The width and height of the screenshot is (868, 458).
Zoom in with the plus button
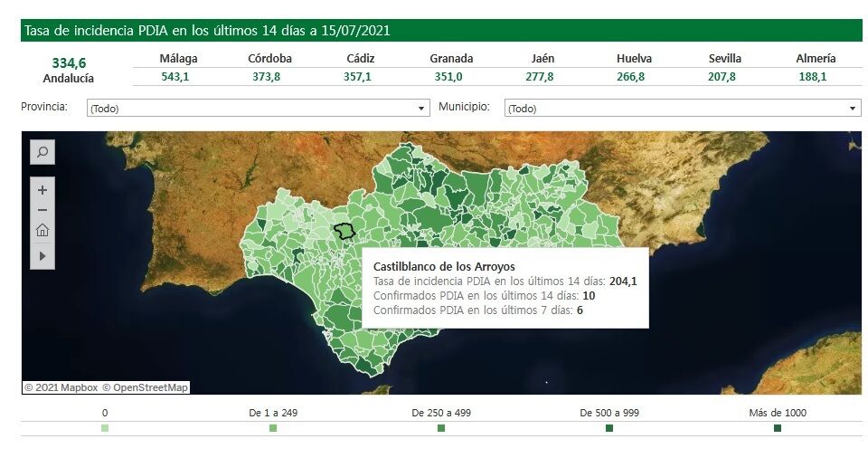(42, 190)
